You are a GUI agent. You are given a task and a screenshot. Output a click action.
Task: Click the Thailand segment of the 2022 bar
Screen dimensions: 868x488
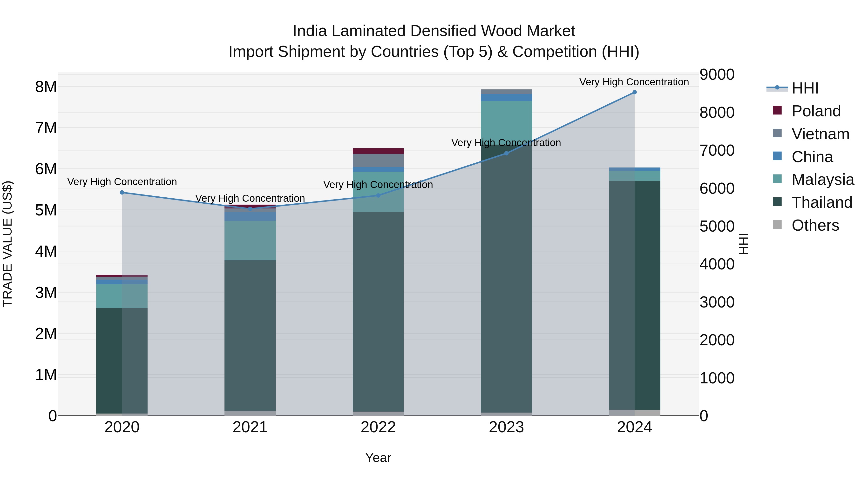(x=378, y=312)
